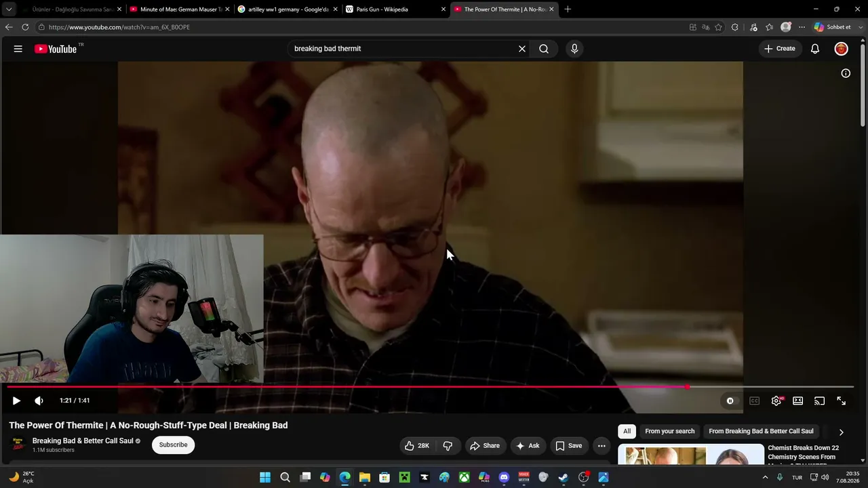Save video to a playlist
This screenshot has height=488, width=868.
568,445
